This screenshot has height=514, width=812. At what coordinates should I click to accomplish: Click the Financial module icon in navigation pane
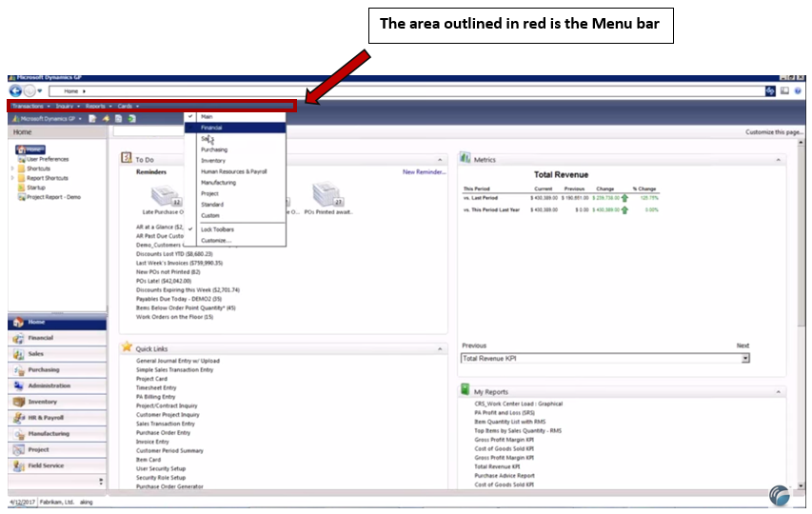tap(18, 339)
